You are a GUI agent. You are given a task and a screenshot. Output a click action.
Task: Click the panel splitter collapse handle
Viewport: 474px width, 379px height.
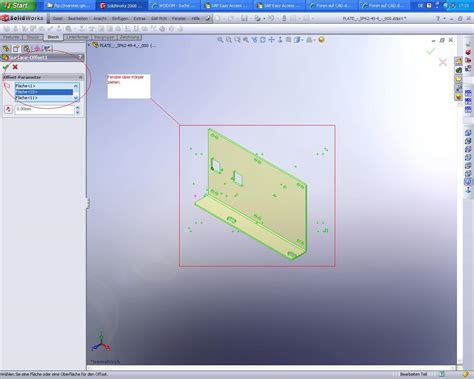click(x=87, y=203)
